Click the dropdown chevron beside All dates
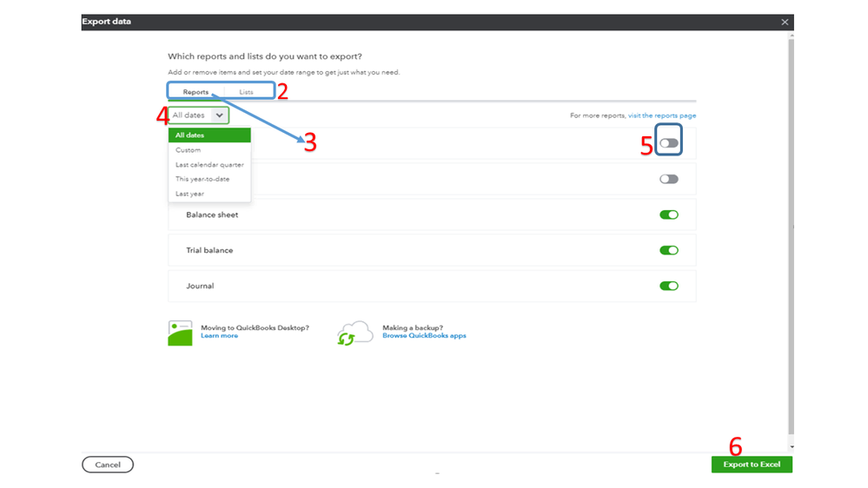 coord(219,115)
